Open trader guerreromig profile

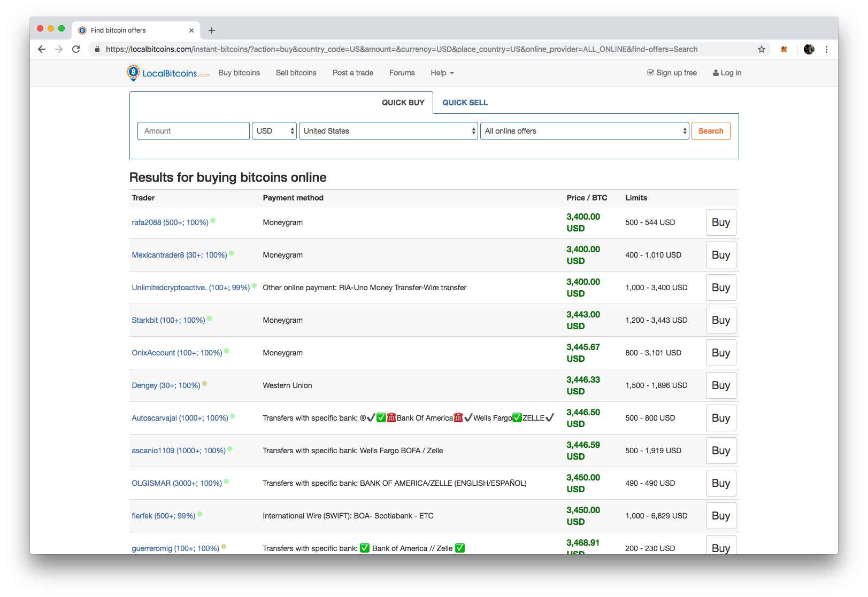(x=175, y=548)
